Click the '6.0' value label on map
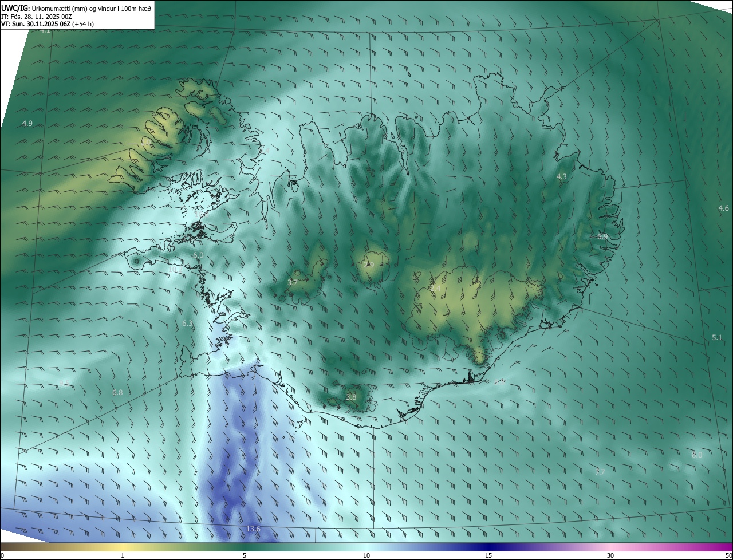The height and width of the screenshot is (560, 733). coord(198,255)
